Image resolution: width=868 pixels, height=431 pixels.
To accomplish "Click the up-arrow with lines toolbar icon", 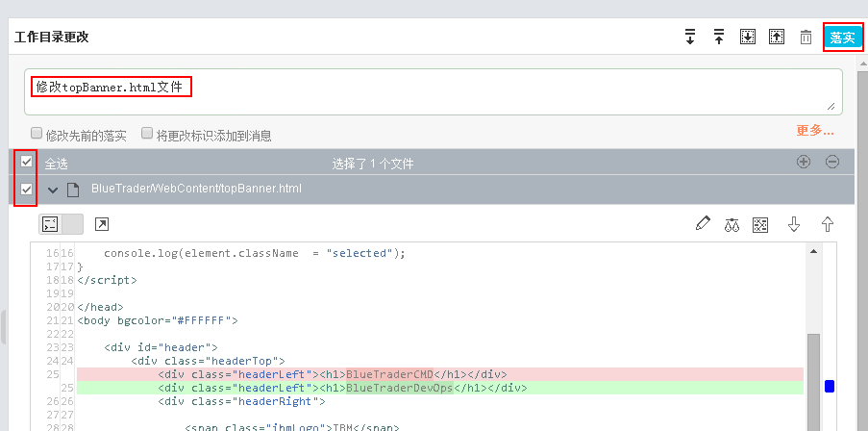I will coord(718,38).
